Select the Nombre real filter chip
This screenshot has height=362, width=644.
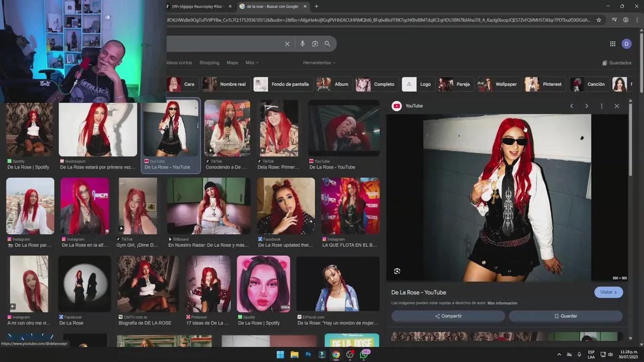click(x=225, y=84)
